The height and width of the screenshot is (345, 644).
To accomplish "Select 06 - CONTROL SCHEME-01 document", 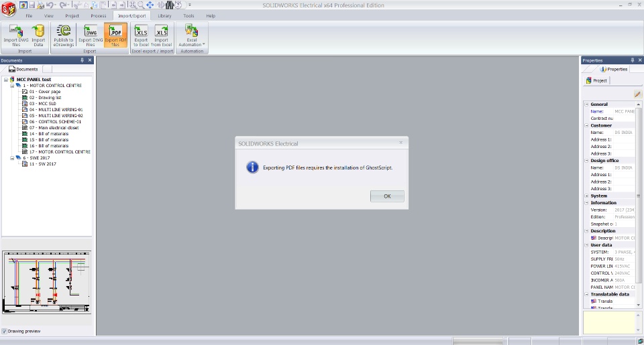I will pos(55,121).
